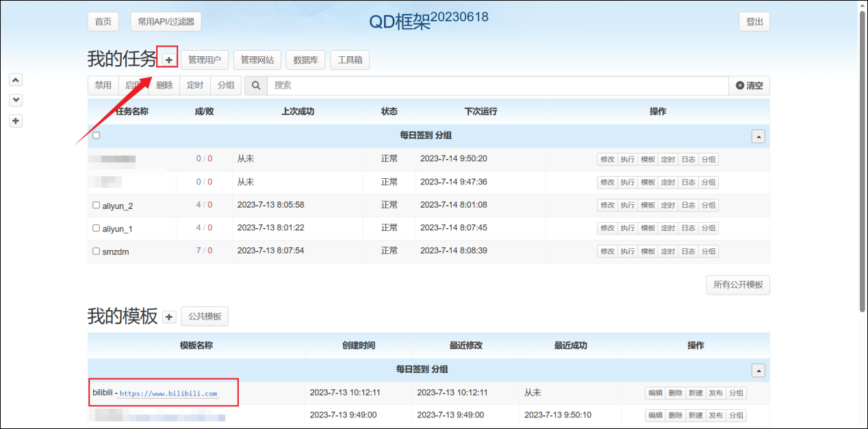Viewport: 868px width, 429px height.
Task: Click the plus icon on left sidebar
Action: 16,121
